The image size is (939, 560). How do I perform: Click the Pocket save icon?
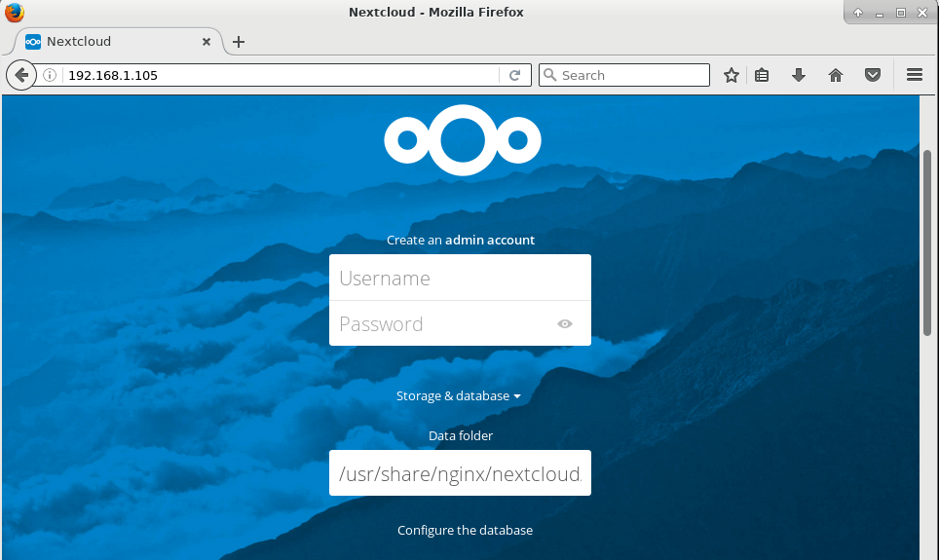tap(873, 75)
